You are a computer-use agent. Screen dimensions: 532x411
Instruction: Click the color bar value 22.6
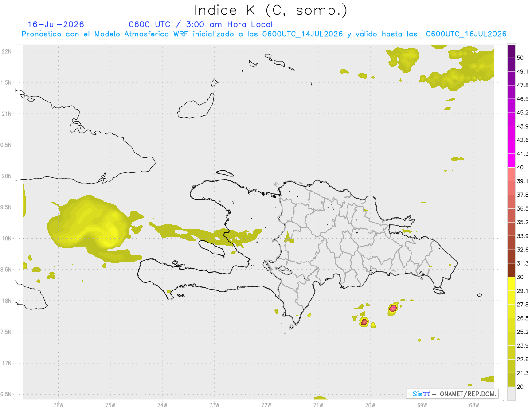click(x=523, y=360)
